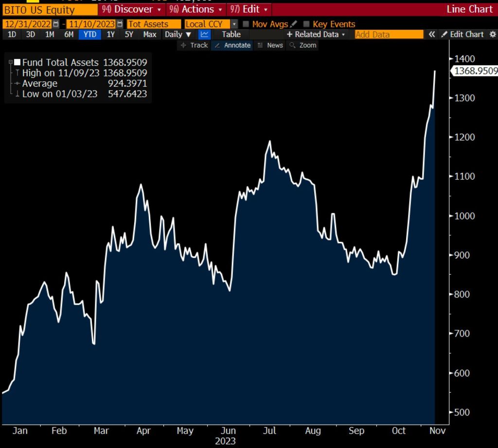Image resolution: width=498 pixels, height=448 pixels.
Task: Open the end date calendar picker
Action: coord(120,24)
